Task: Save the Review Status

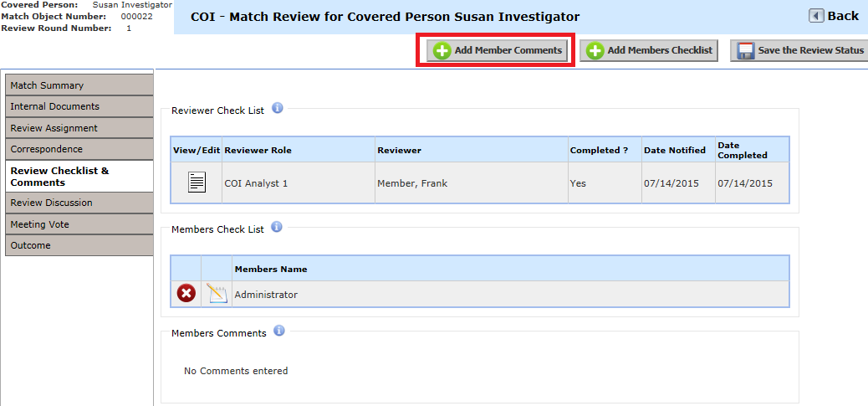Action: click(x=799, y=50)
